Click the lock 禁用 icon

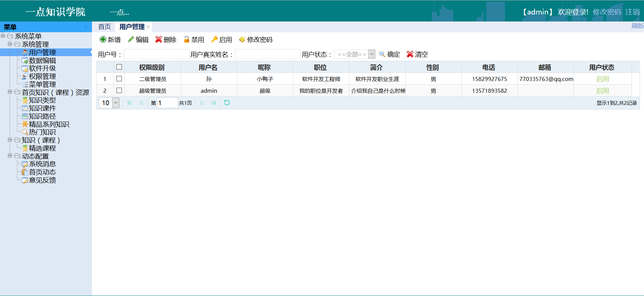pyautogui.click(x=187, y=40)
